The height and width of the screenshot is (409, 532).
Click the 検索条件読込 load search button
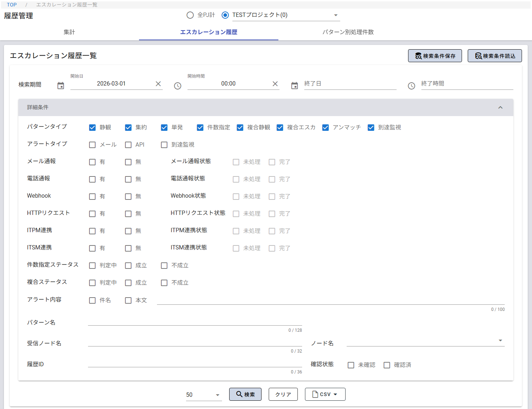pos(494,56)
